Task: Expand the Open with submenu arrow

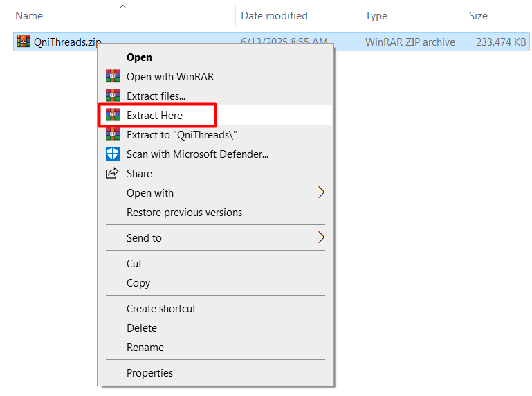Action: tap(321, 192)
